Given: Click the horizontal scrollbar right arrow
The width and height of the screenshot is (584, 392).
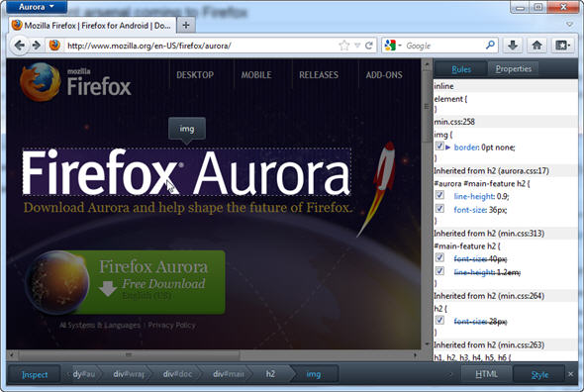Looking at the screenshot, I should tap(415, 355).
